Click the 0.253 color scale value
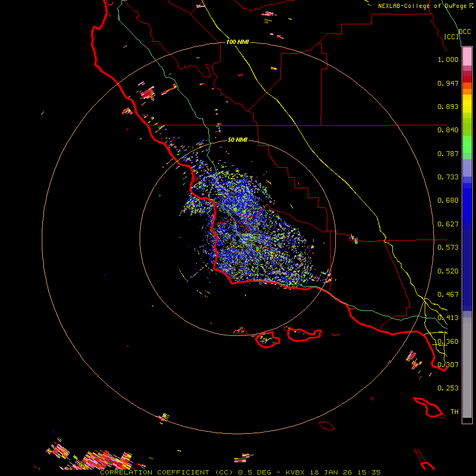Image resolution: width=476 pixels, height=476 pixels. [x=448, y=388]
